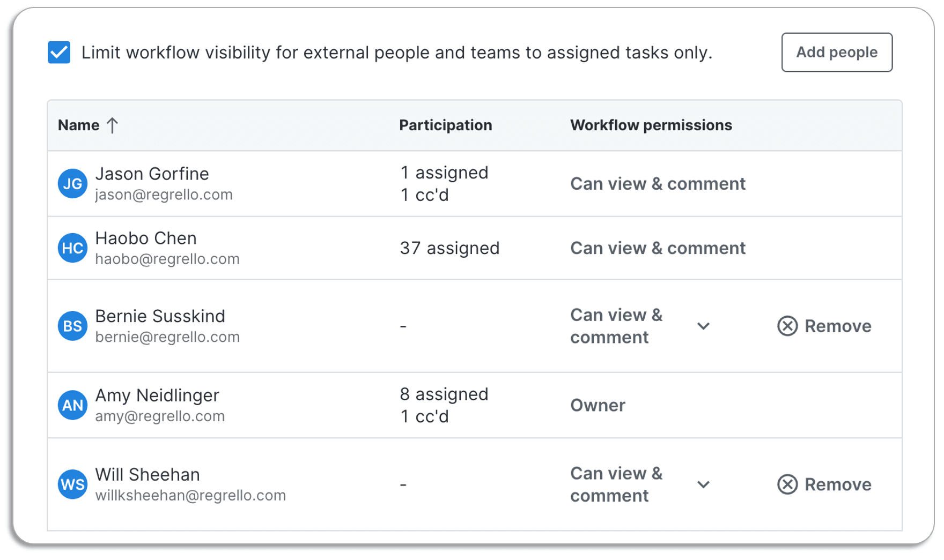The width and height of the screenshot is (944, 560).
Task: Click the Name column sort arrow
Action: (x=112, y=125)
